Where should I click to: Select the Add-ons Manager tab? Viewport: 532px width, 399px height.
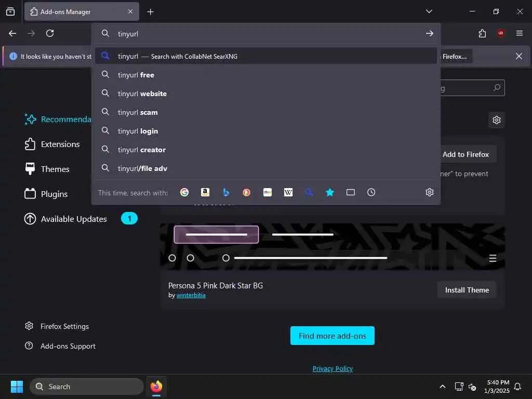point(82,11)
